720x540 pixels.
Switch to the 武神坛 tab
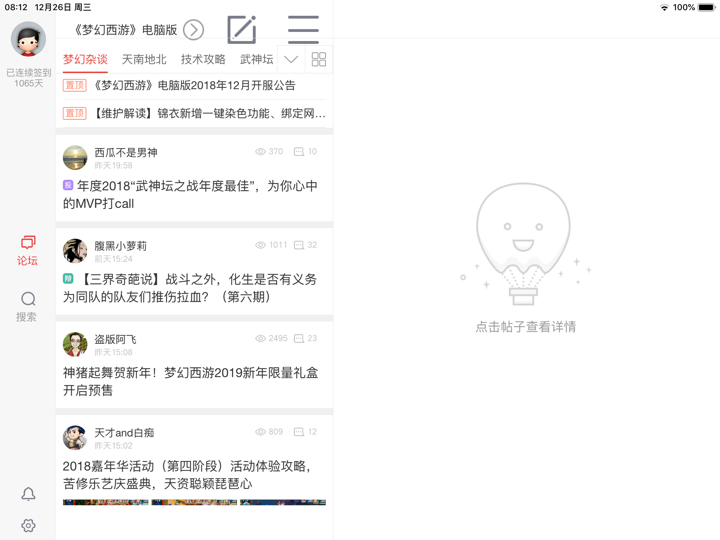256,59
